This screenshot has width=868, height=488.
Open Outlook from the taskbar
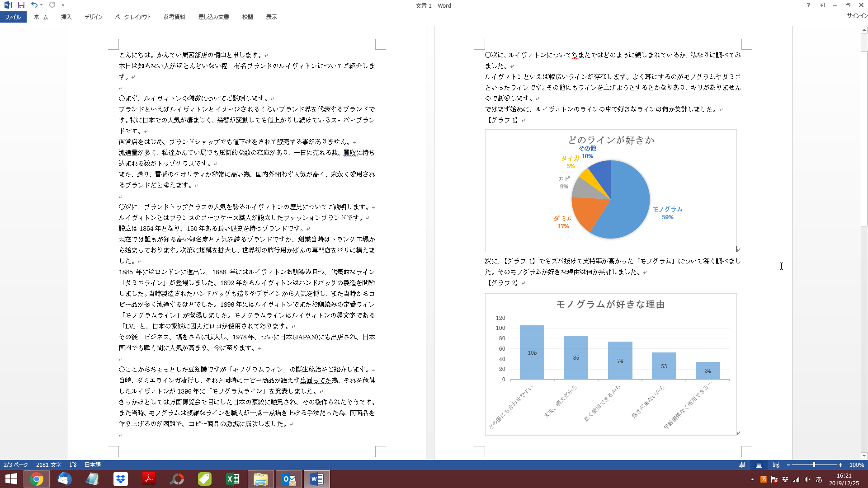(289, 479)
